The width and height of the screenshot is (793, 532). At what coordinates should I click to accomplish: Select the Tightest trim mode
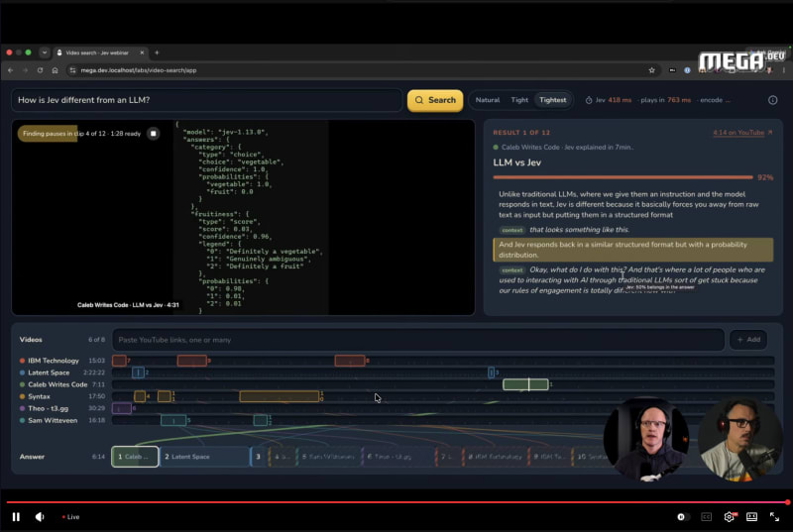click(553, 100)
